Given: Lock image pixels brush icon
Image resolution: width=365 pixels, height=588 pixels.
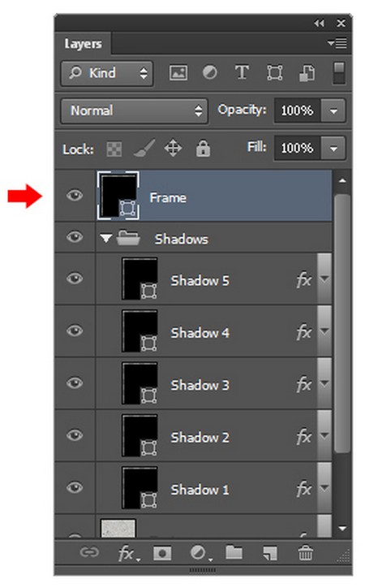Looking at the screenshot, I should [x=144, y=149].
